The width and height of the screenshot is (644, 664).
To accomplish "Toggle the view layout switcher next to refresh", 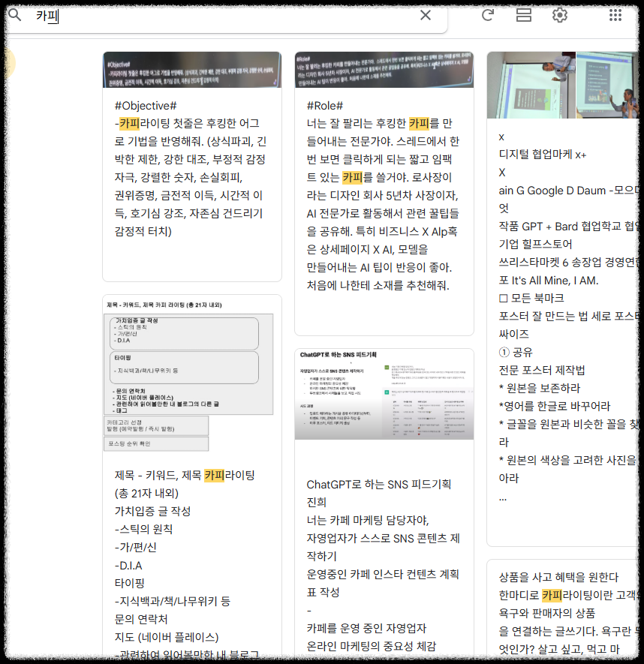I will coord(523,15).
